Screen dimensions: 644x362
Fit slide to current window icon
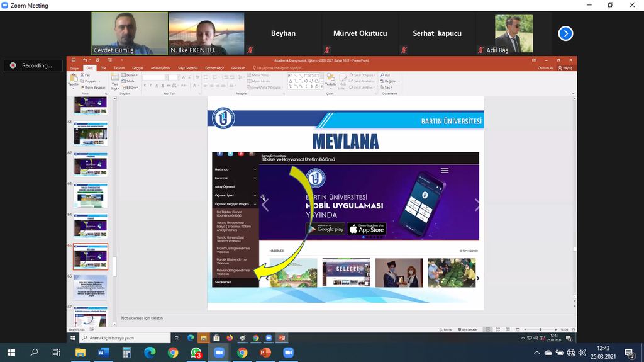click(574, 329)
